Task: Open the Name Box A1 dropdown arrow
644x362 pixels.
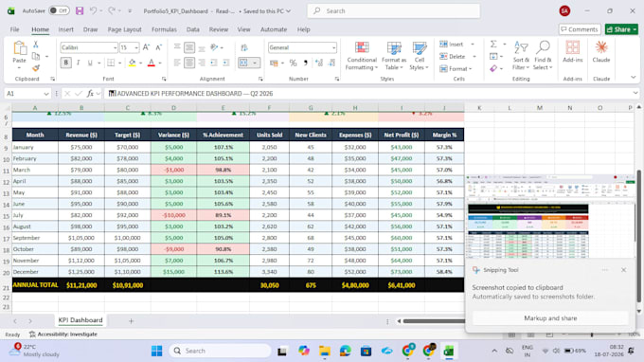Action: (x=46, y=94)
